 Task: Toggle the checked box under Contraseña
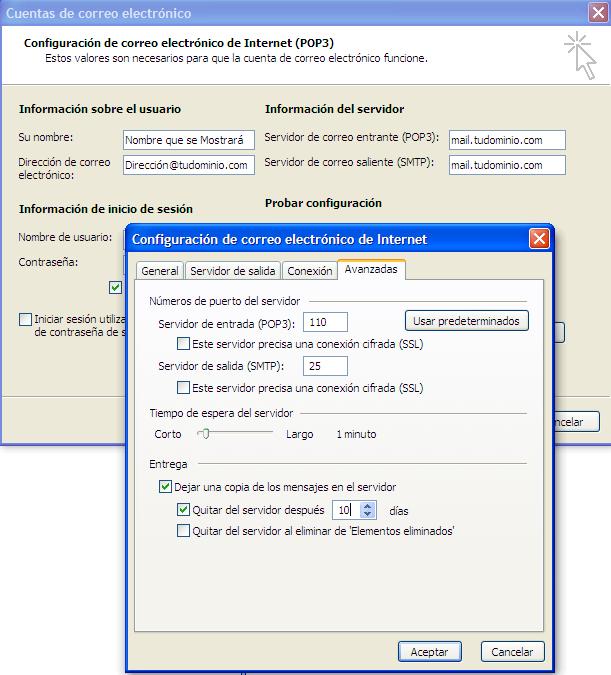115,288
